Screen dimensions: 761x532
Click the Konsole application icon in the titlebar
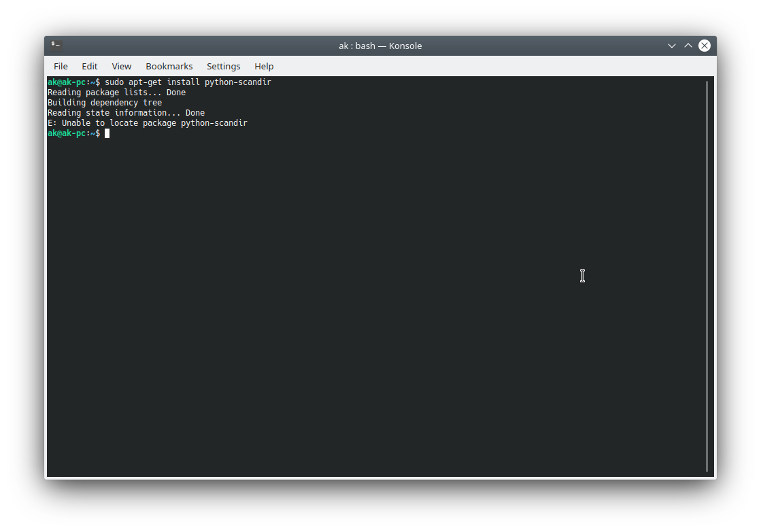coord(54,45)
